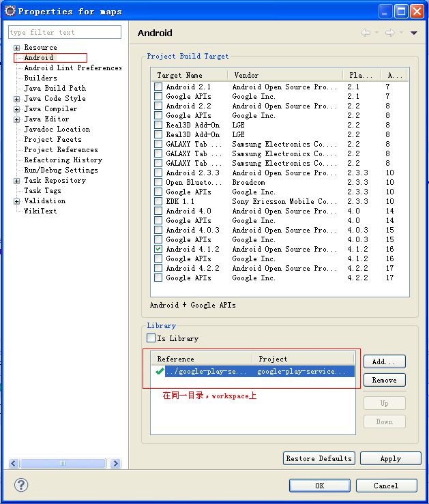Image resolution: width=429 pixels, height=504 pixels.
Task: Open the Project References page
Action: tap(61, 150)
